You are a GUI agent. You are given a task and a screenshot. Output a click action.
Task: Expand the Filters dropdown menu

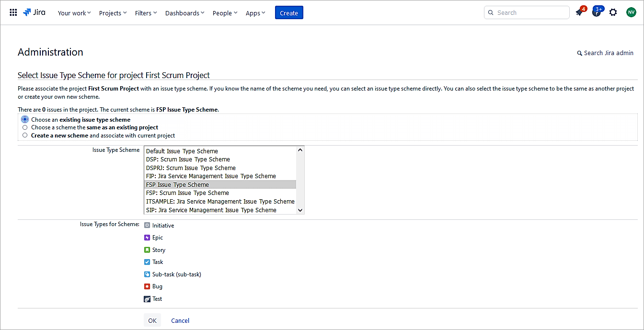pyautogui.click(x=146, y=13)
